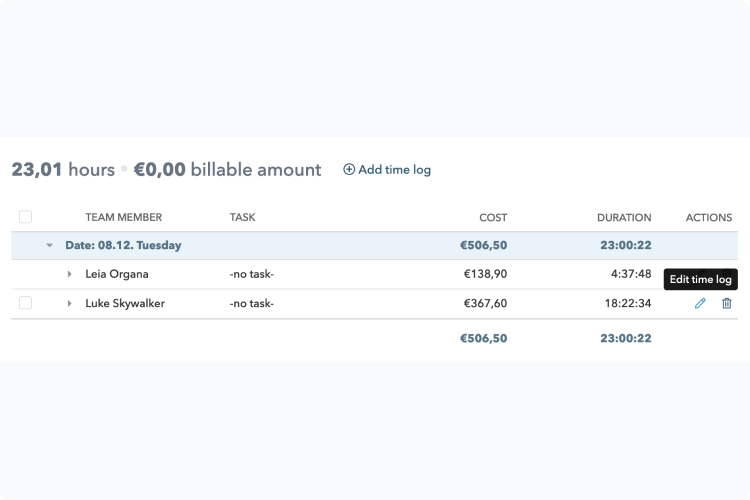Expand the Leia Organa row arrow
Screen dimensions: 750x500
69,274
